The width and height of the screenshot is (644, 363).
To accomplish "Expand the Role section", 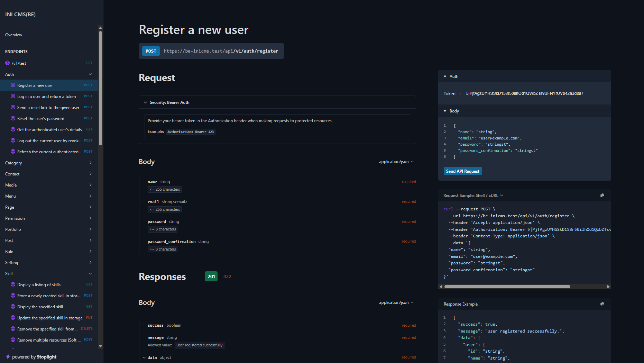I will tap(90, 252).
